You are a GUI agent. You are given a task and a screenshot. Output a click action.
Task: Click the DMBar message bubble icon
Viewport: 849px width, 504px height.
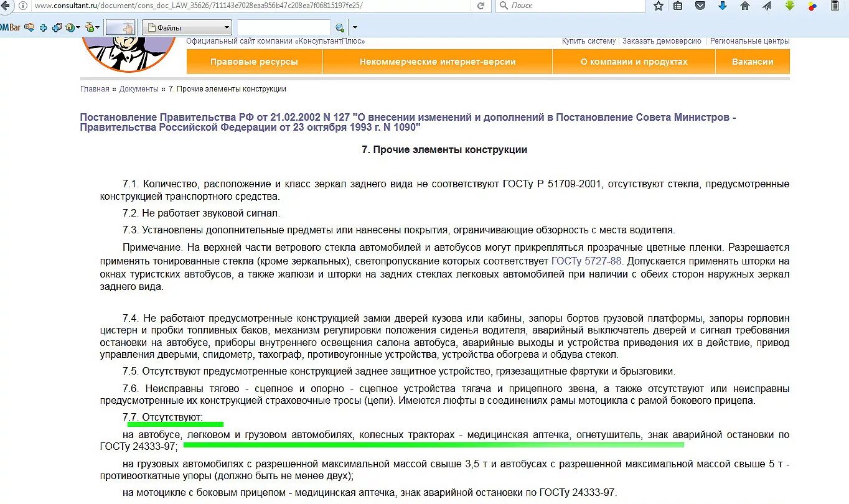(29, 27)
